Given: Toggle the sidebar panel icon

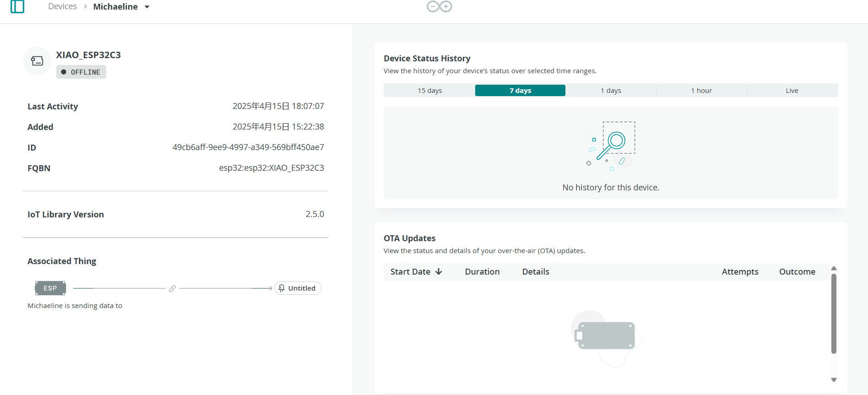Looking at the screenshot, I should tap(17, 6).
